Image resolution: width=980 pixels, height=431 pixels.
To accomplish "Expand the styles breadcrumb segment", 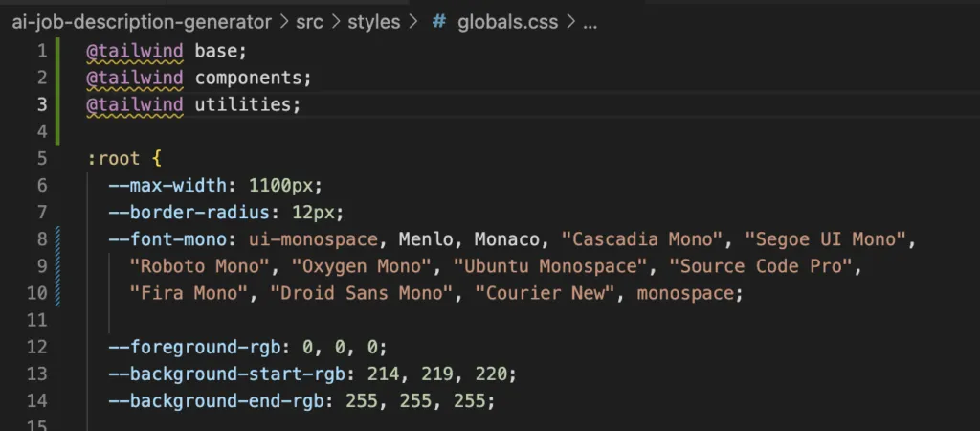I will [x=373, y=21].
